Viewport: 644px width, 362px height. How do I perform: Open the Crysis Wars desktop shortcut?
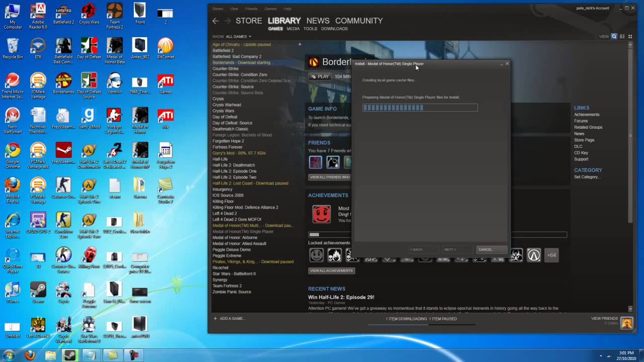(x=89, y=14)
